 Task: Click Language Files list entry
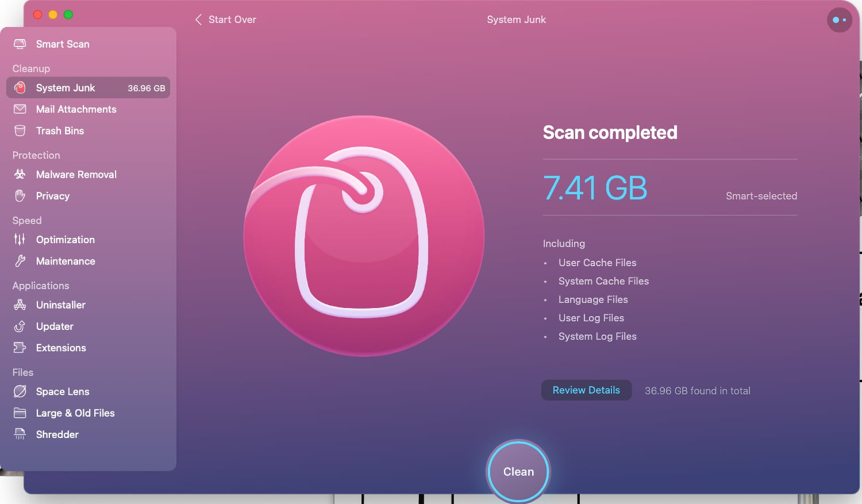[x=593, y=299]
